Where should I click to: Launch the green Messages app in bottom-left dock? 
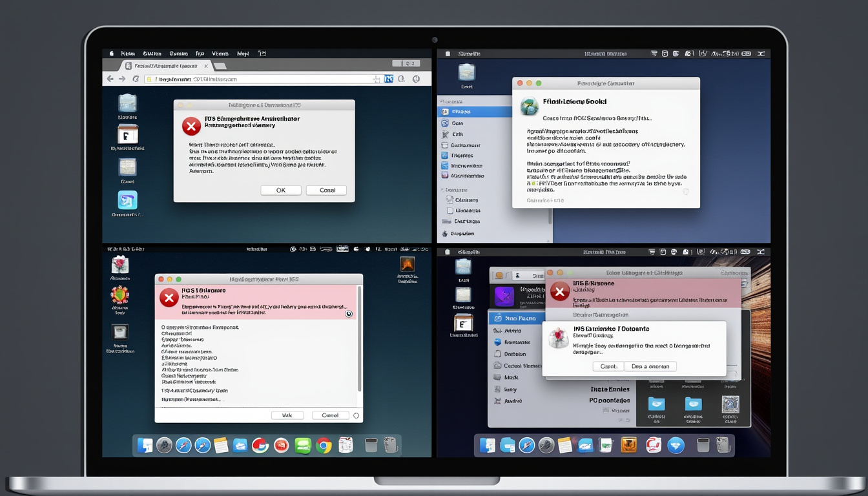(x=303, y=445)
